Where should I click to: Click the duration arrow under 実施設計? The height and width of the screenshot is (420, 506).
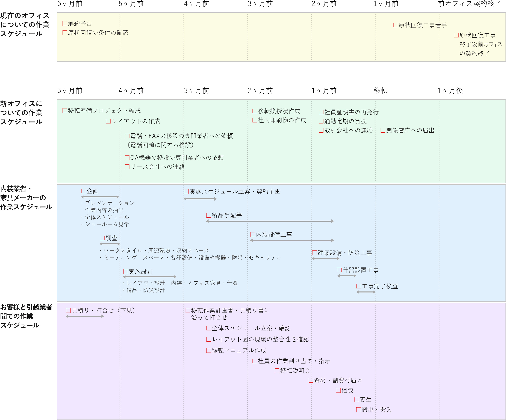pos(150,277)
